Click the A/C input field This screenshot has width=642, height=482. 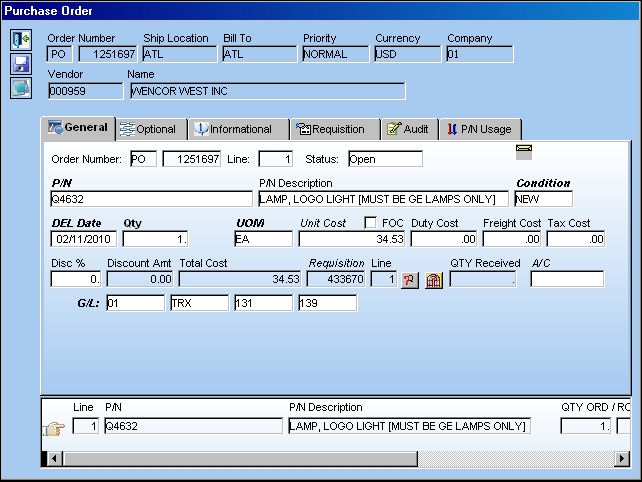coord(567,279)
